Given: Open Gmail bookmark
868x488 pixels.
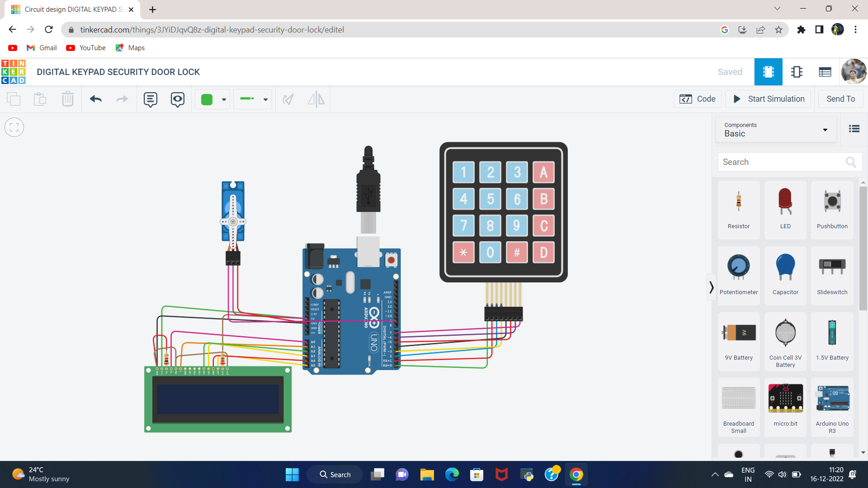Looking at the screenshot, I should click(42, 48).
